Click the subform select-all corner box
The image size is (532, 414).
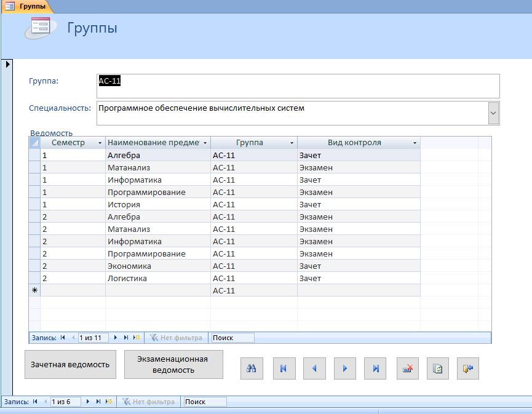point(34,143)
